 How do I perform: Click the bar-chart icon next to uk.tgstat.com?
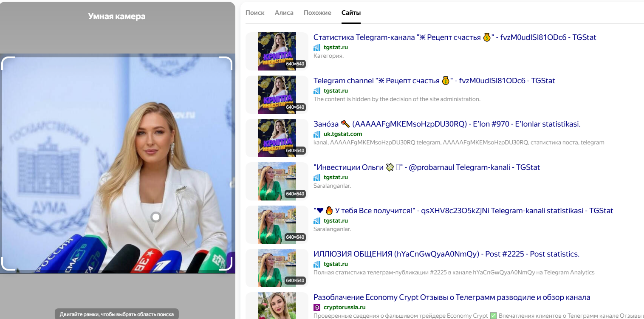[317, 134]
